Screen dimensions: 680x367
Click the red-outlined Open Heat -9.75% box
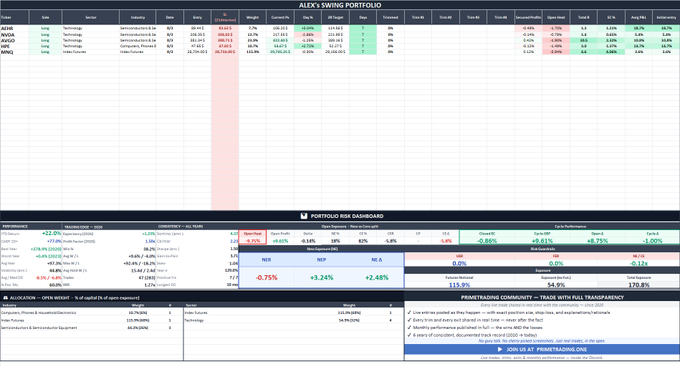tap(252, 237)
